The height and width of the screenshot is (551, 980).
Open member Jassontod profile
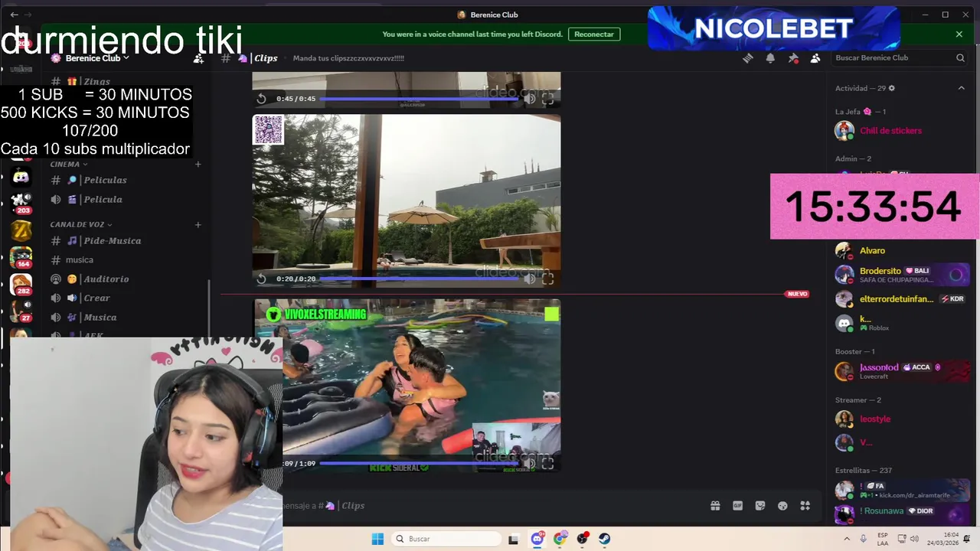902,371
